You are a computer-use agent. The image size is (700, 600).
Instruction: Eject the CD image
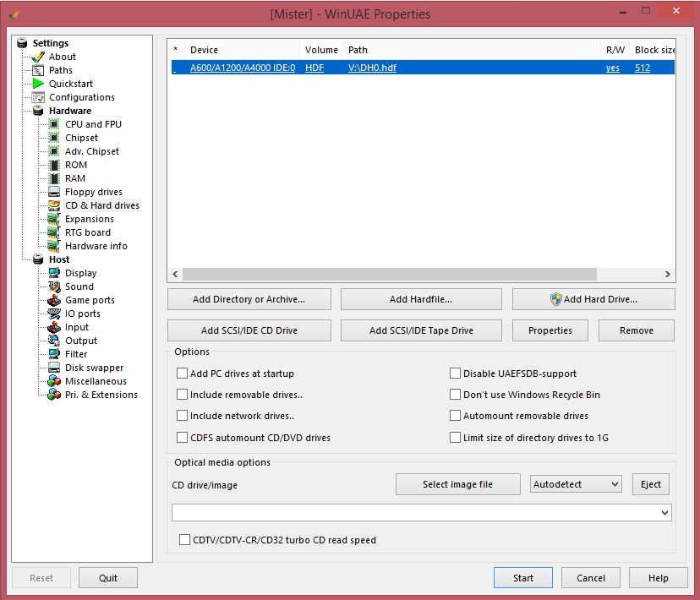[x=651, y=484]
